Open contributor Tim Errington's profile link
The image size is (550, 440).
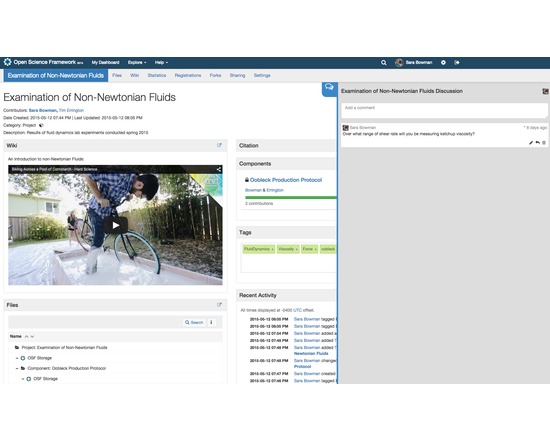71,110
